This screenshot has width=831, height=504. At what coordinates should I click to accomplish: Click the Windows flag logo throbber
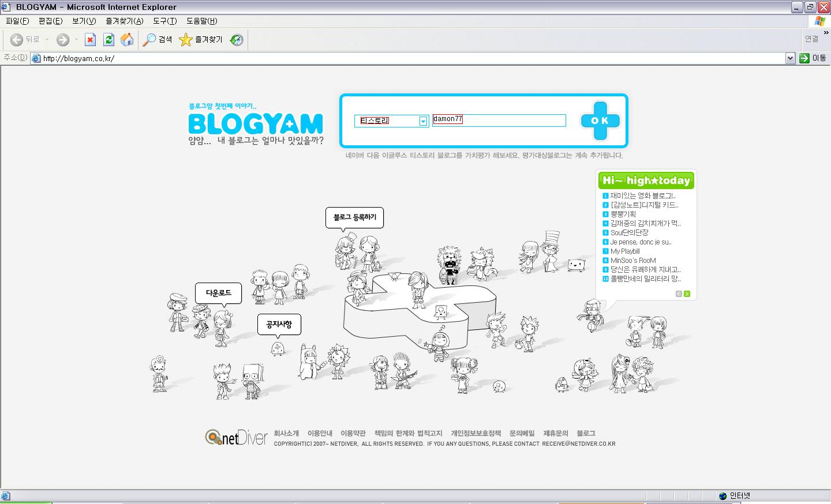819,21
